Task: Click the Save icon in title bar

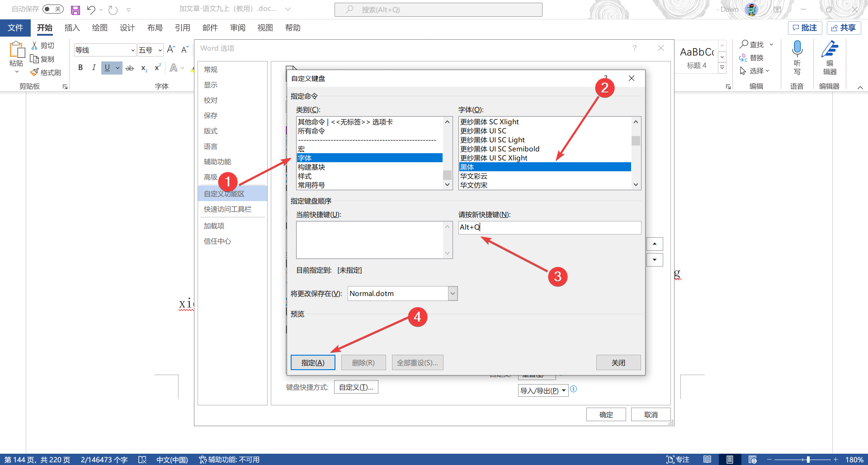Action: coord(75,10)
